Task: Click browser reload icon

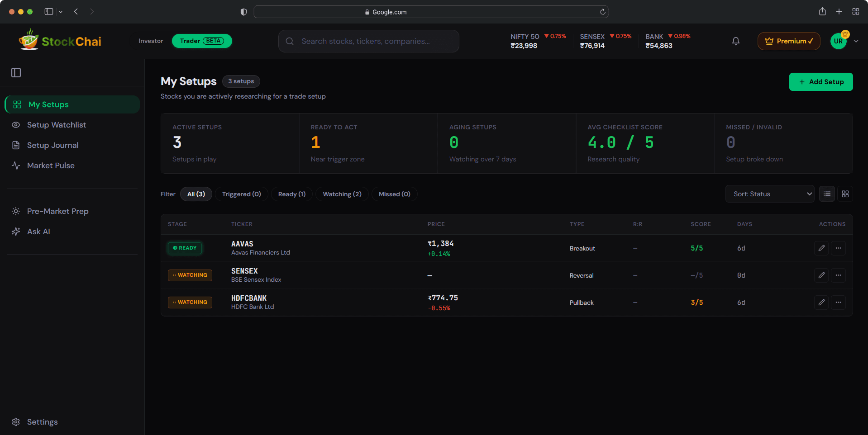Action: tap(603, 12)
